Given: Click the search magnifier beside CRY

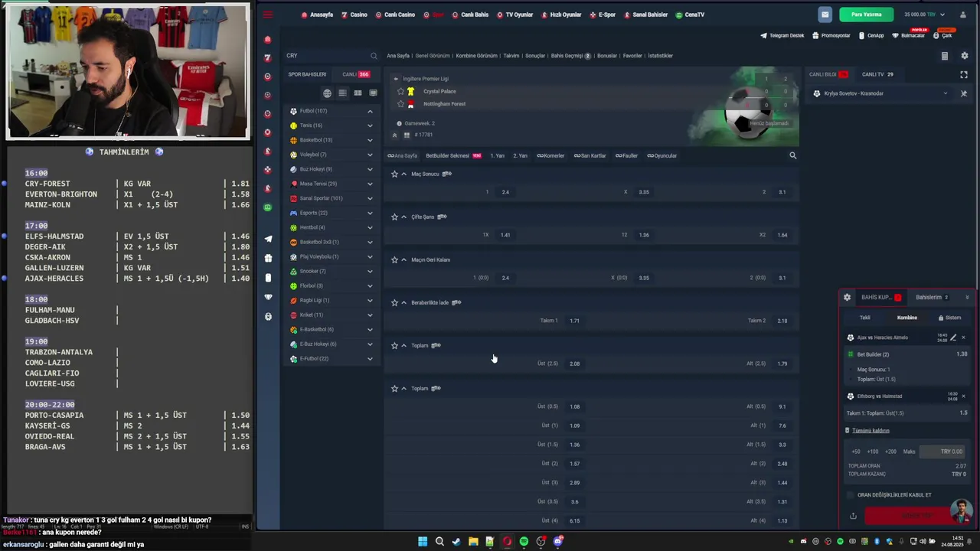Looking at the screenshot, I should 374,56.
